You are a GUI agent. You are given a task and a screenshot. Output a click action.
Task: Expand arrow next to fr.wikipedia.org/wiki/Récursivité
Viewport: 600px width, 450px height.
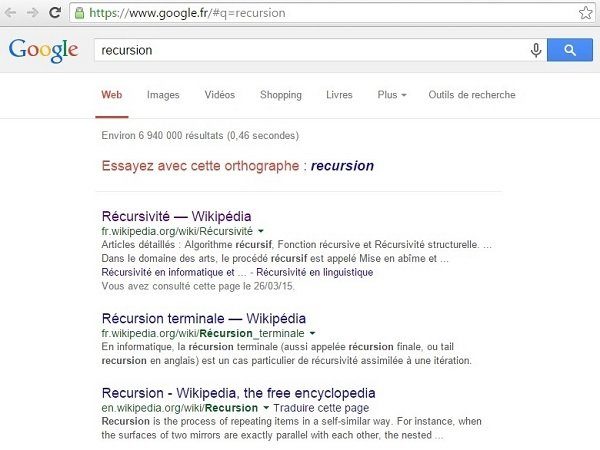click(x=261, y=231)
